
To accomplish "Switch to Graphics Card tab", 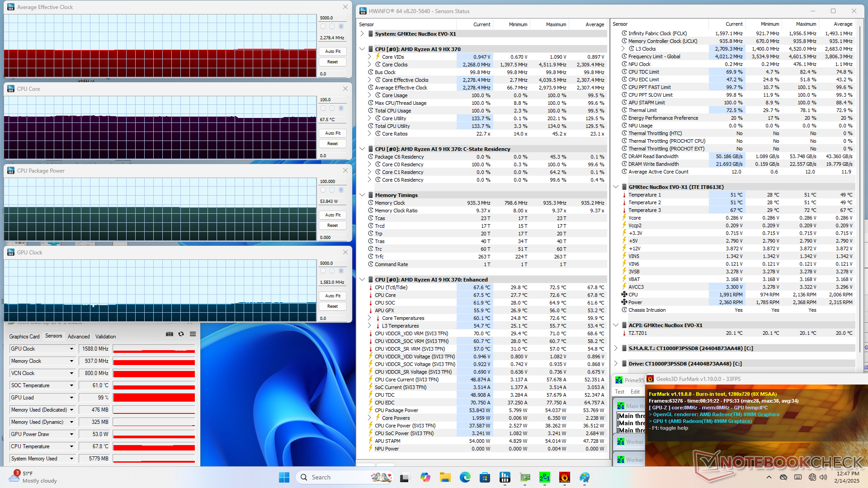I will tap(24, 337).
